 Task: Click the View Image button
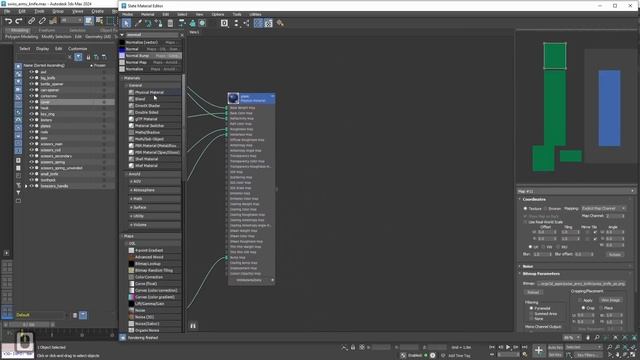pos(611,300)
